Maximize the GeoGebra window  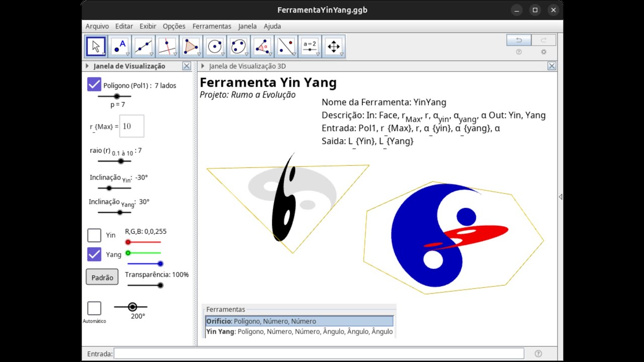click(535, 10)
